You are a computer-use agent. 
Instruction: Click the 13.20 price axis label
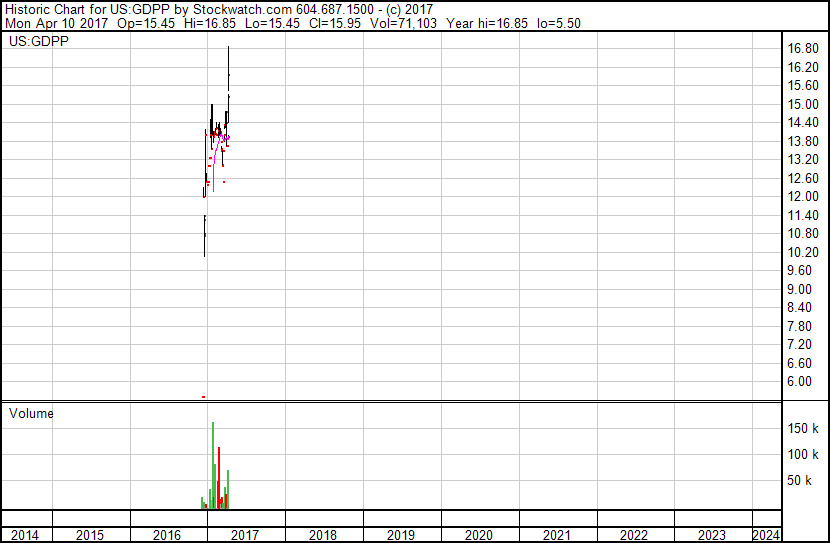coord(803,159)
